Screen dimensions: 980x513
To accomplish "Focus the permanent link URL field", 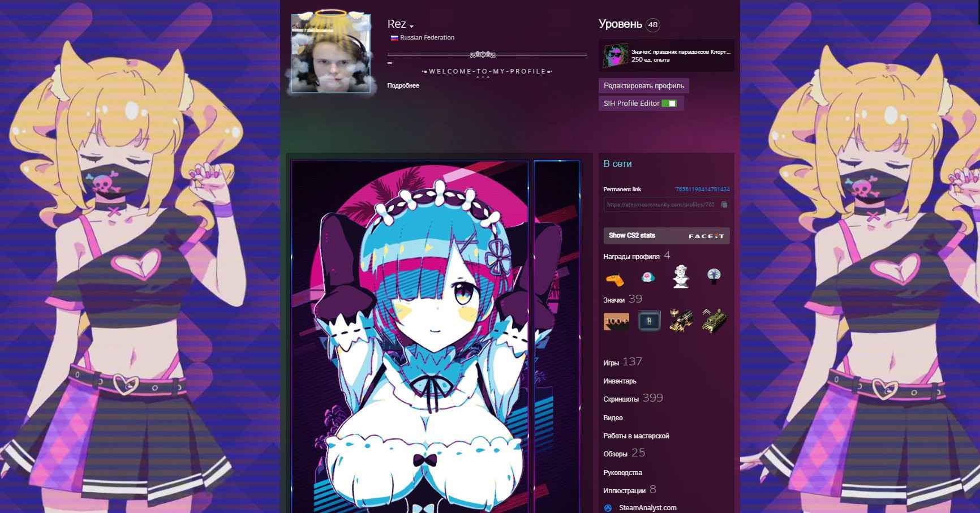I will click(661, 205).
